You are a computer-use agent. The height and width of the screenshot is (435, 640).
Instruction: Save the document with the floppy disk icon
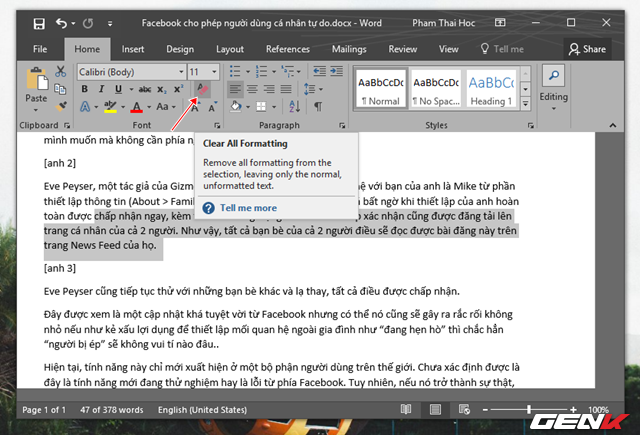tap(39, 23)
